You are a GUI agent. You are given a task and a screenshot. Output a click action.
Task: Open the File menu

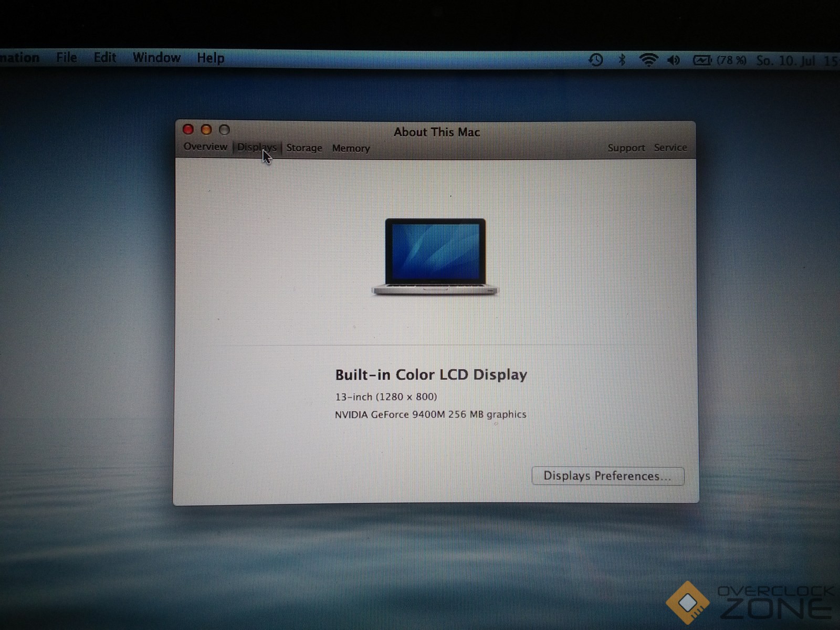(x=66, y=57)
